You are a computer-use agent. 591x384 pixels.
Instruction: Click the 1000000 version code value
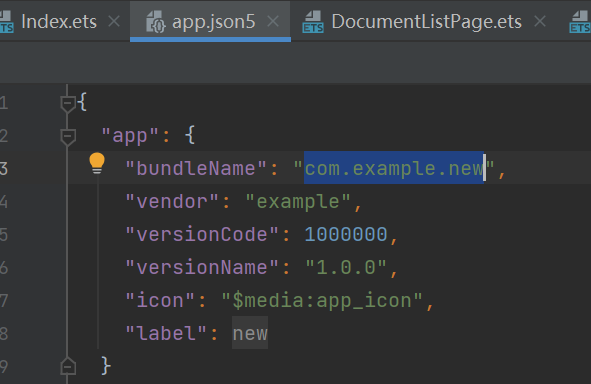346,235
